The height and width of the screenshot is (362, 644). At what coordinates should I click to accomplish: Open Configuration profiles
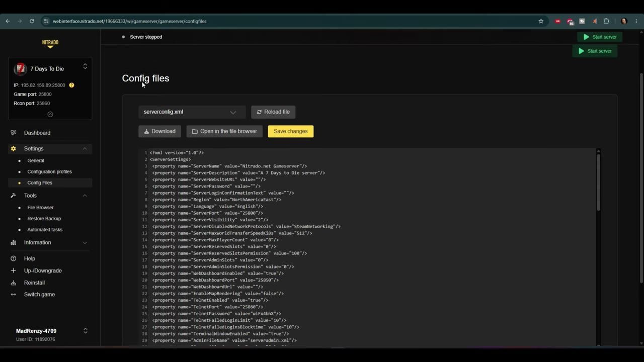tap(50, 172)
